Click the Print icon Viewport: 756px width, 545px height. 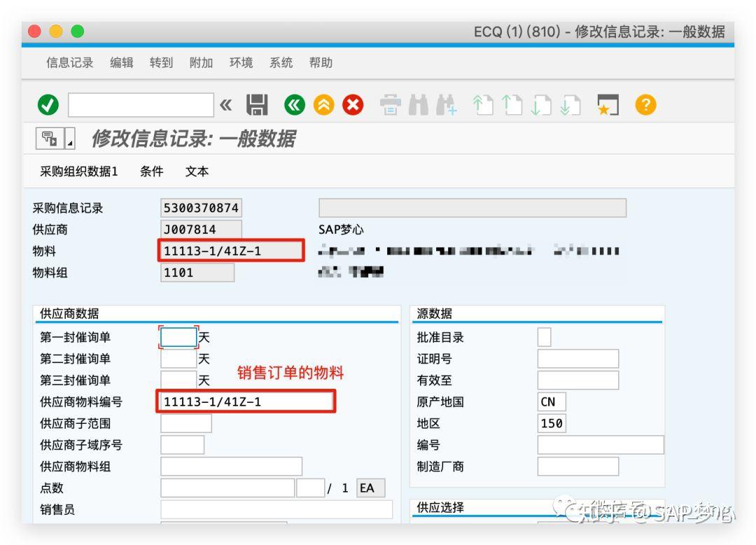pyautogui.click(x=390, y=104)
